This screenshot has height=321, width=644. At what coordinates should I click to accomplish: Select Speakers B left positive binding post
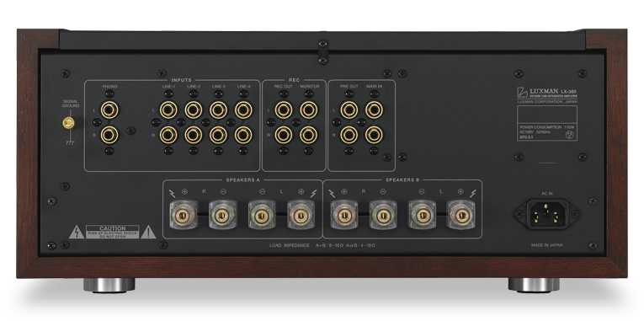[x=460, y=215]
